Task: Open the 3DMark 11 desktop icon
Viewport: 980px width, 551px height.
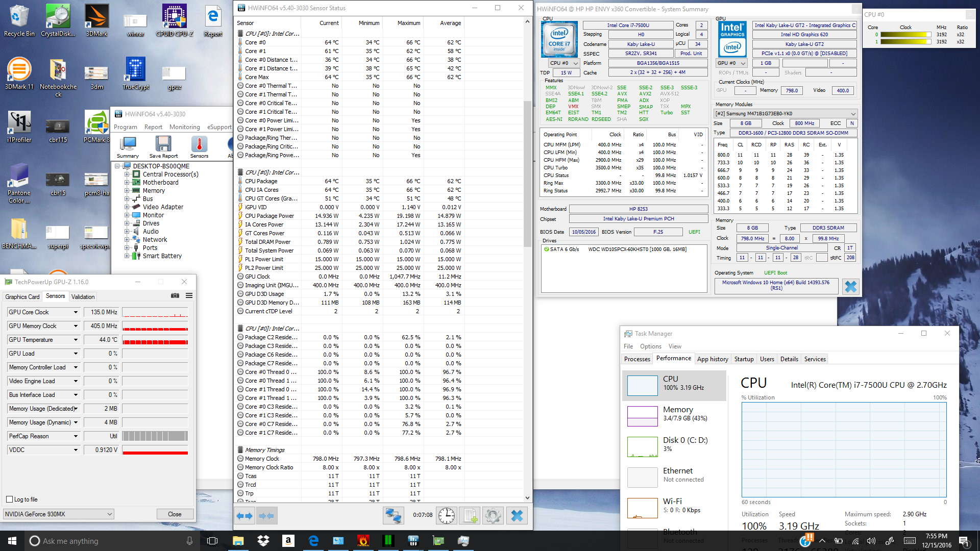Action: pyautogui.click(x=19, y=73)
